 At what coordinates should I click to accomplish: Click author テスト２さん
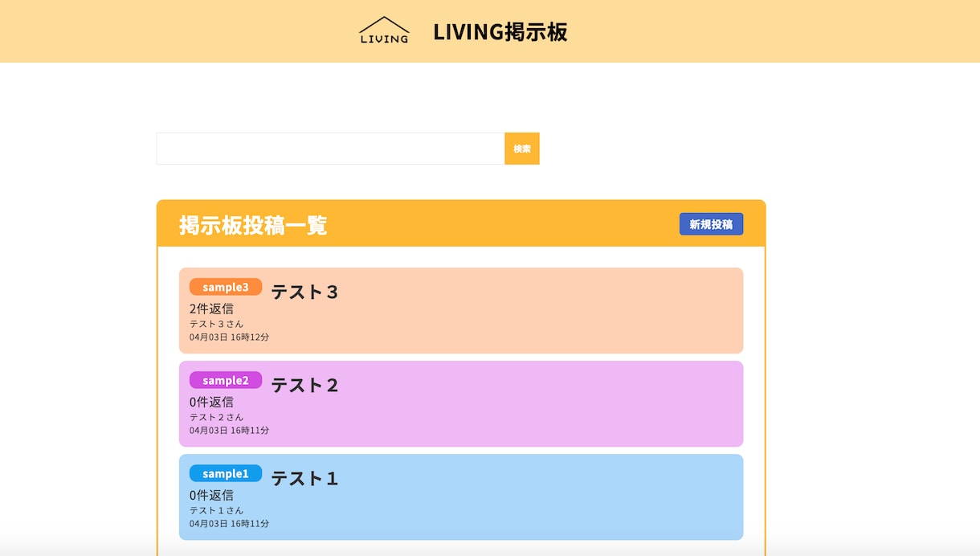click(216, 417)
